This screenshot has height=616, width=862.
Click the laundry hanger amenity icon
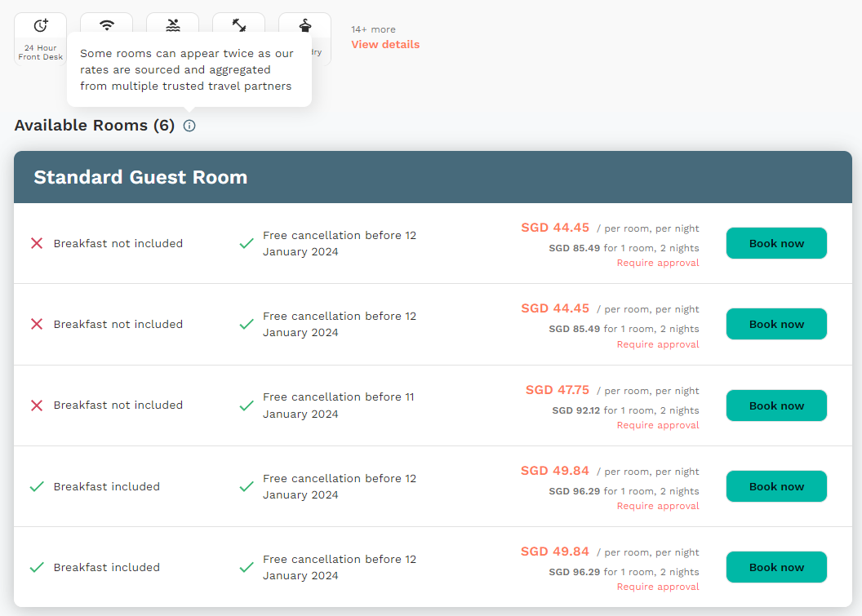[305, 25]
